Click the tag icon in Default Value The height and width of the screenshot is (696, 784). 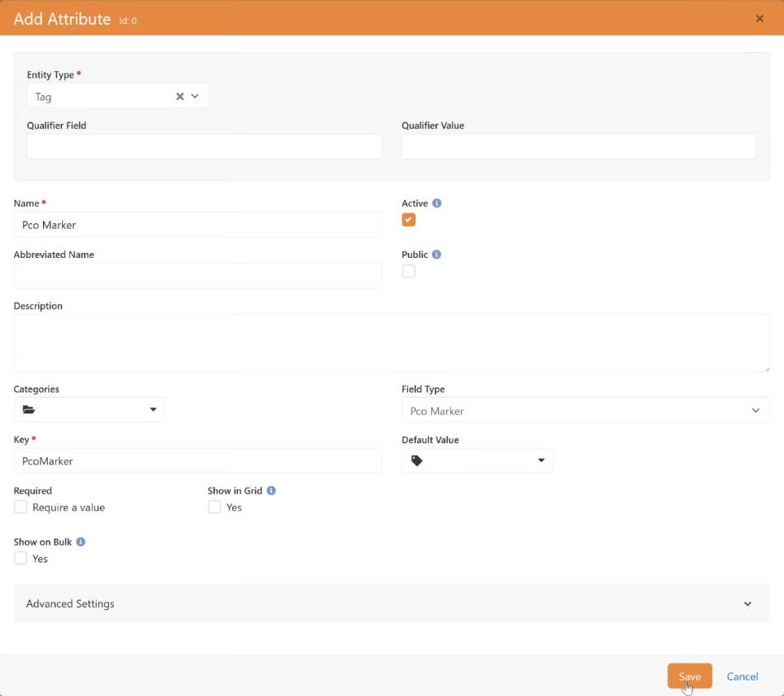click(417, 461)
